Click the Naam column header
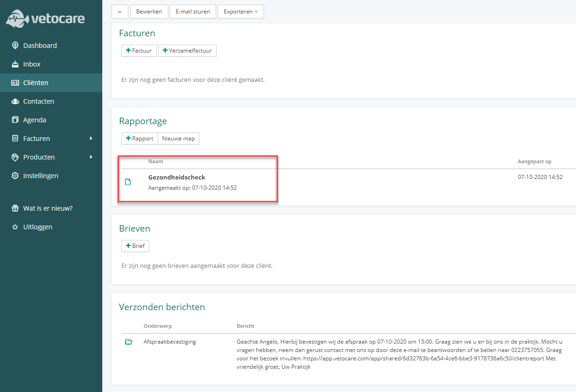This screenshot has height=392, width=576. [x=156, y=161]
